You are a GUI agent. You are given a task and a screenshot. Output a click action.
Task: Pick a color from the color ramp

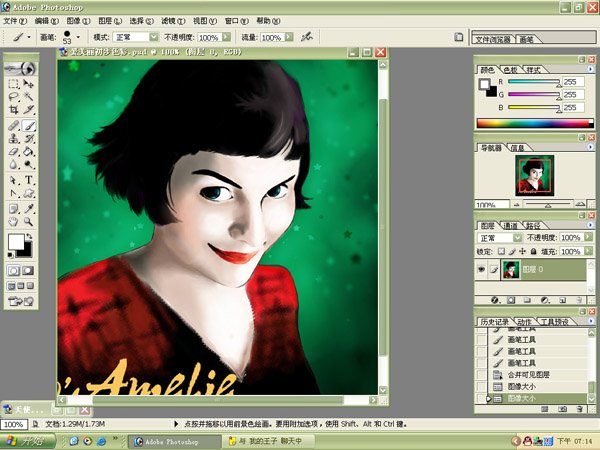(535, 123)
